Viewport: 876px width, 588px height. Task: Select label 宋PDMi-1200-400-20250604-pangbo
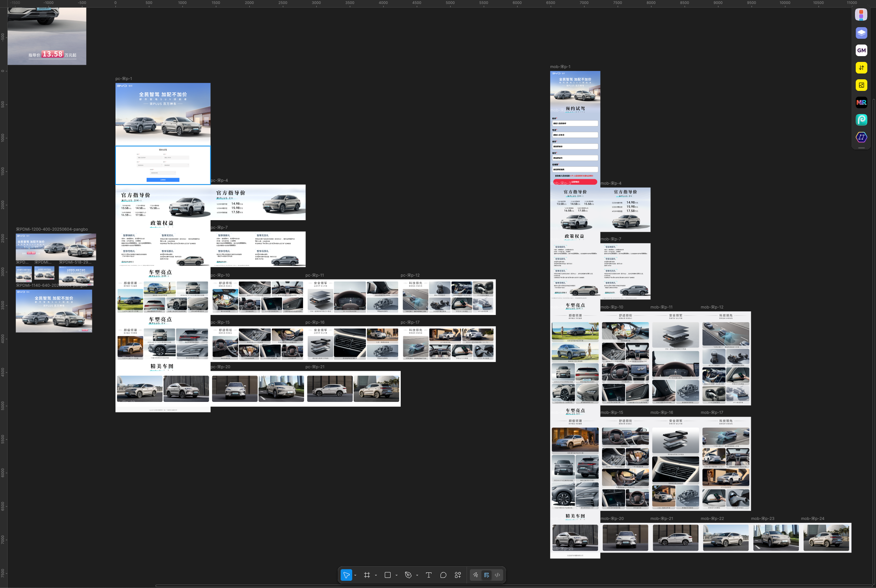pyautogui.click(x=52, y=229)
